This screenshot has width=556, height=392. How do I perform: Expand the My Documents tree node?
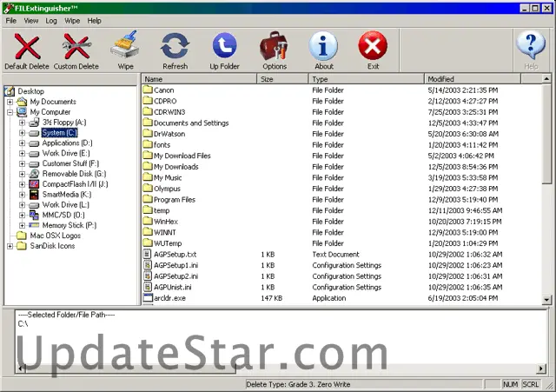pos(10,102)
